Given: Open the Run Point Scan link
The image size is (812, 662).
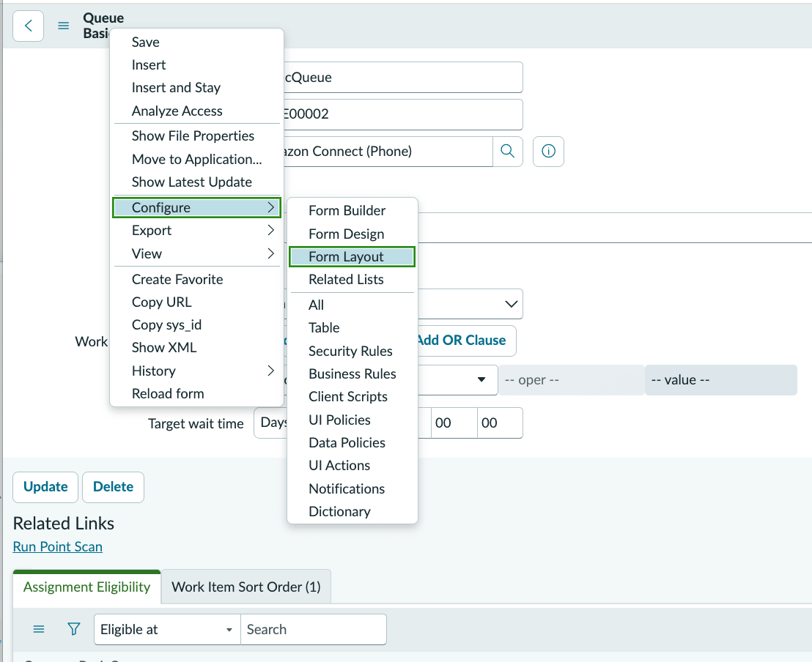Looking at the screenshot, I should pos(57,546).
